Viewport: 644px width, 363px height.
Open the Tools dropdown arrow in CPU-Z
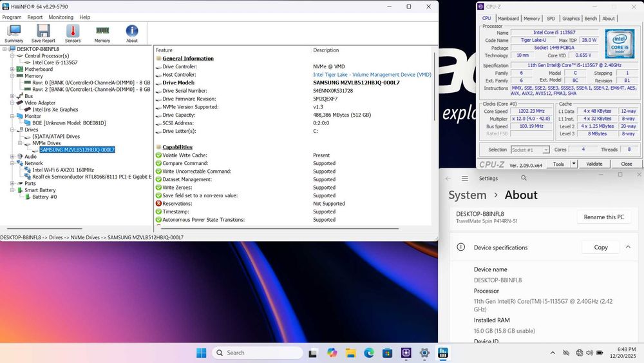574,164
